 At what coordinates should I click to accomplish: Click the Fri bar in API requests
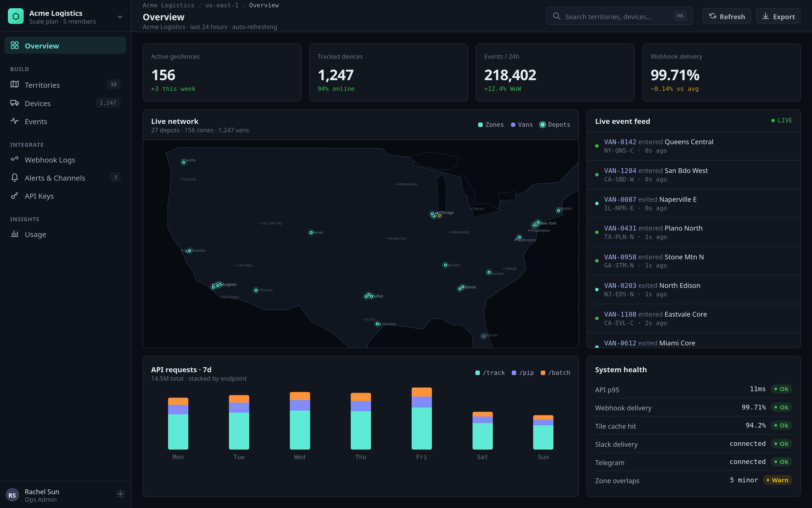pyautogui.click(x=422, y=418)
